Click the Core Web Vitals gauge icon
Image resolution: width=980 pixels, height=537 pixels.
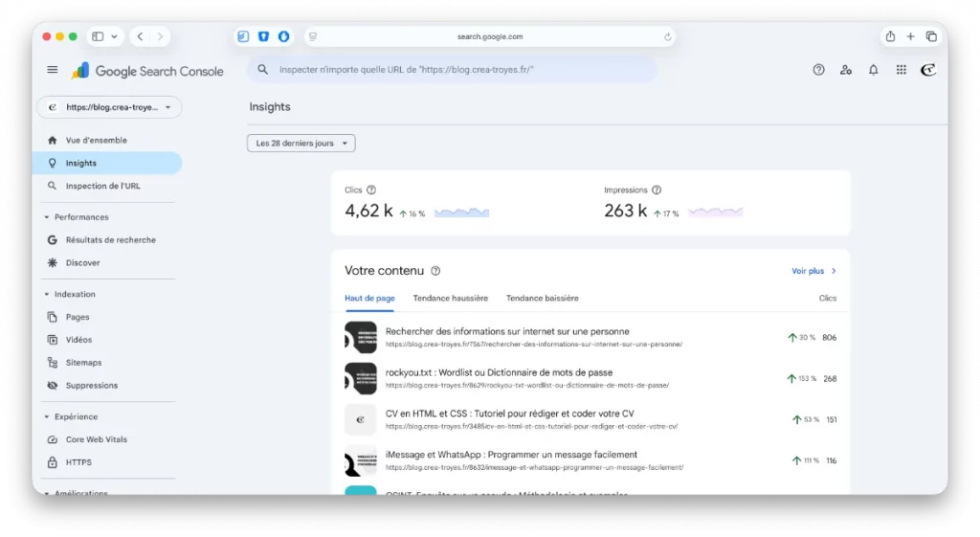click(x=53, y=439)
